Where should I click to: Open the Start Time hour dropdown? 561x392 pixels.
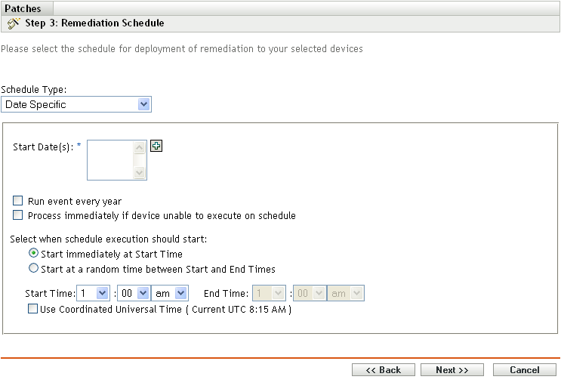pyautogui.click(x=93, y=293)
